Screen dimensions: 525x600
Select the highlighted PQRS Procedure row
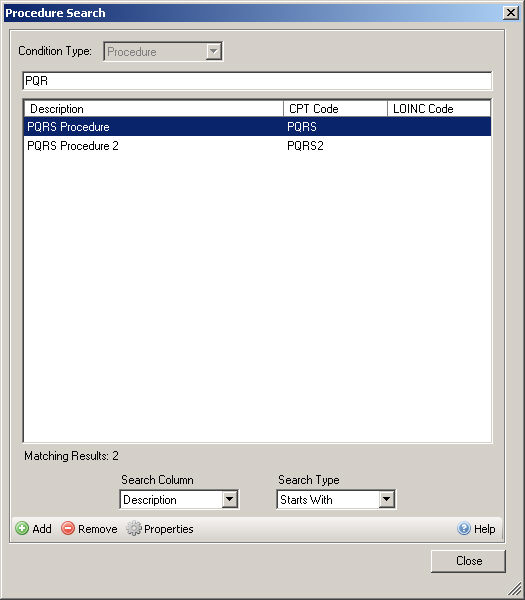tap(258, 127)
